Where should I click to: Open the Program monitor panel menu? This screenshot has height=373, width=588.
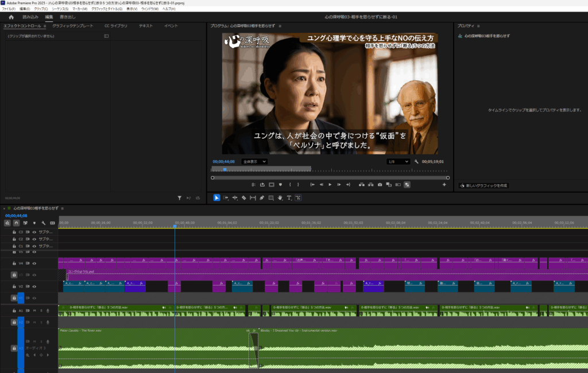281,26
